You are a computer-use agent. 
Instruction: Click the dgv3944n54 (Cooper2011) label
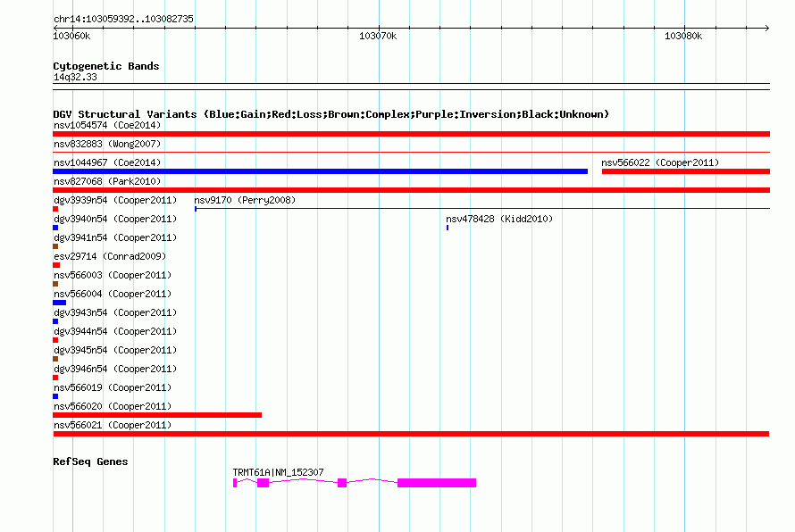coord(115,331)
